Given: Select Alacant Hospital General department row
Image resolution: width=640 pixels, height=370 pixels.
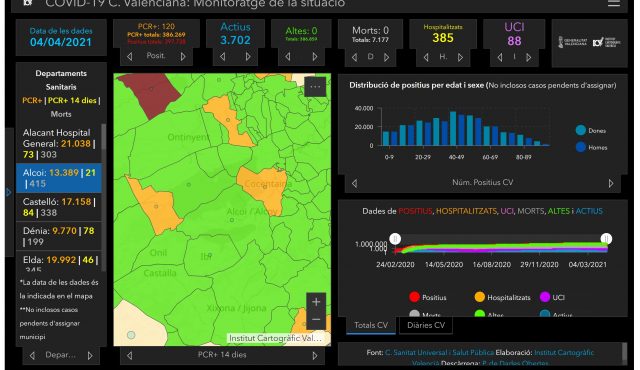Looking at the screenshot, I should 58,144.
